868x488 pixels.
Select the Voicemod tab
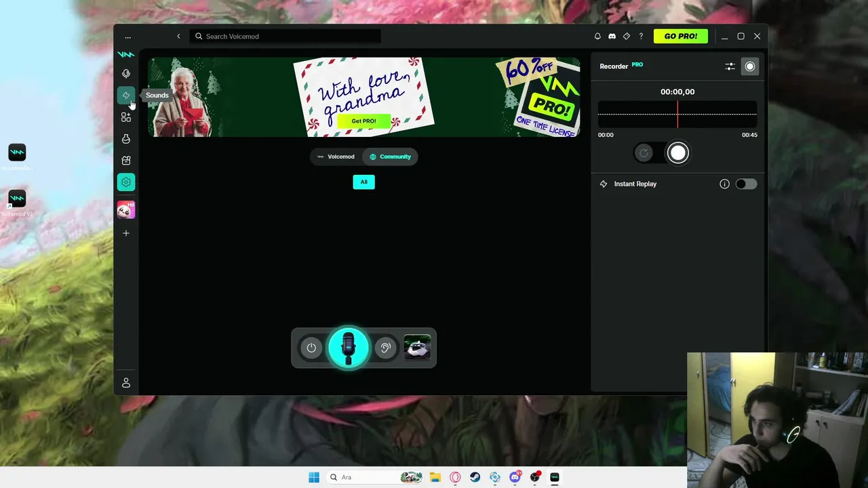pos(336,157)
